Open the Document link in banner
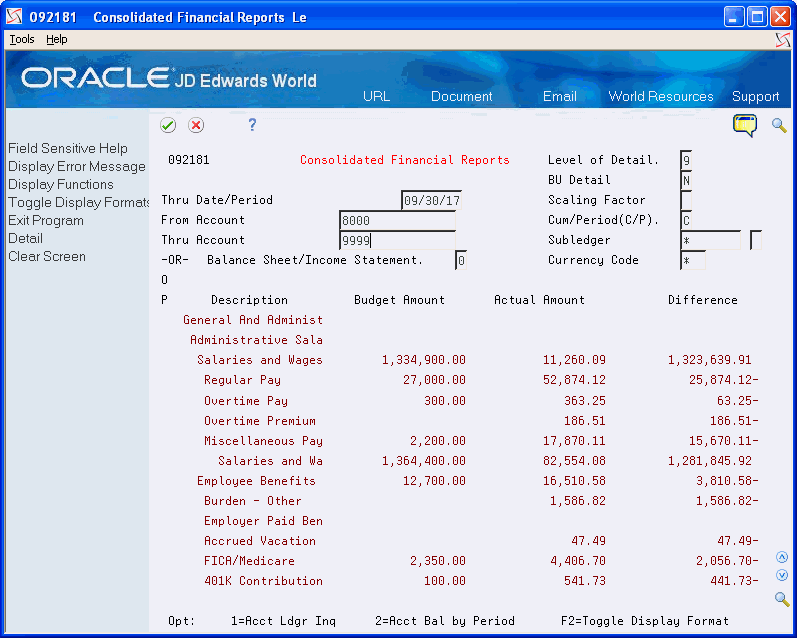Viewport: 797px width, 638px height. 462,96
